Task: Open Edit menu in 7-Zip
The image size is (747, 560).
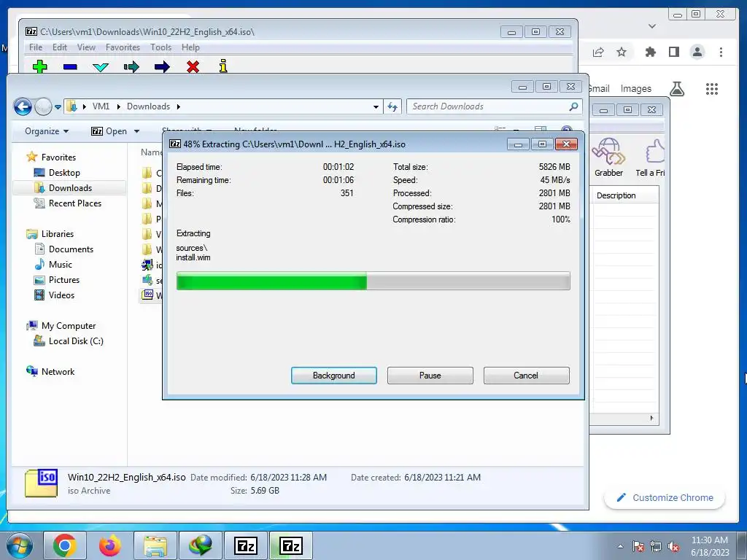Action: [60, 47]
